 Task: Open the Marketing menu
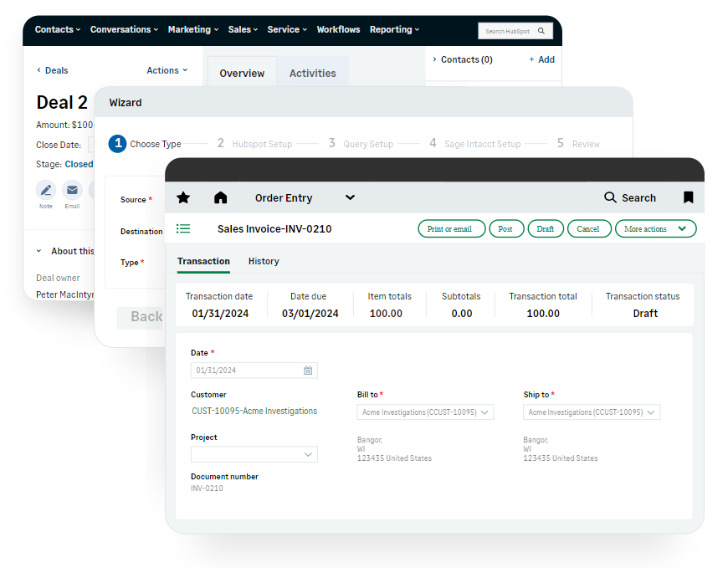[x=193, y=29]
